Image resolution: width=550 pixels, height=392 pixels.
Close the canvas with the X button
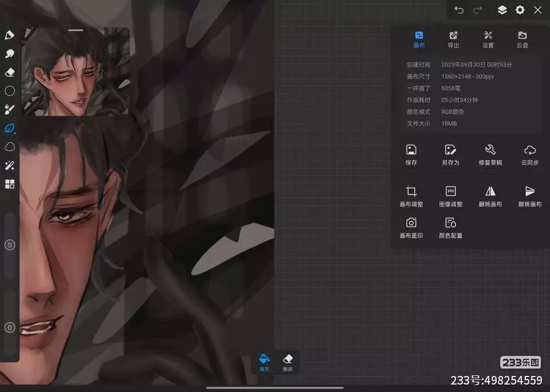[538, 10]
